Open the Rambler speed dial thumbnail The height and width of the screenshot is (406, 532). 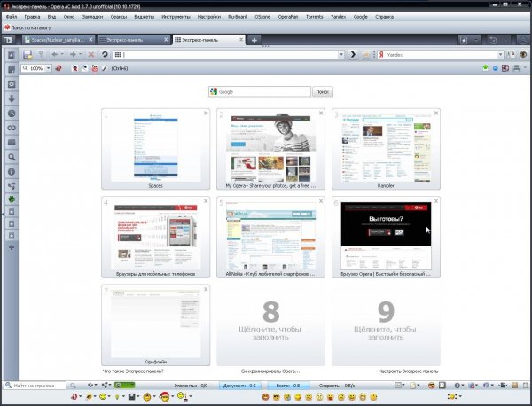point(386,149)
